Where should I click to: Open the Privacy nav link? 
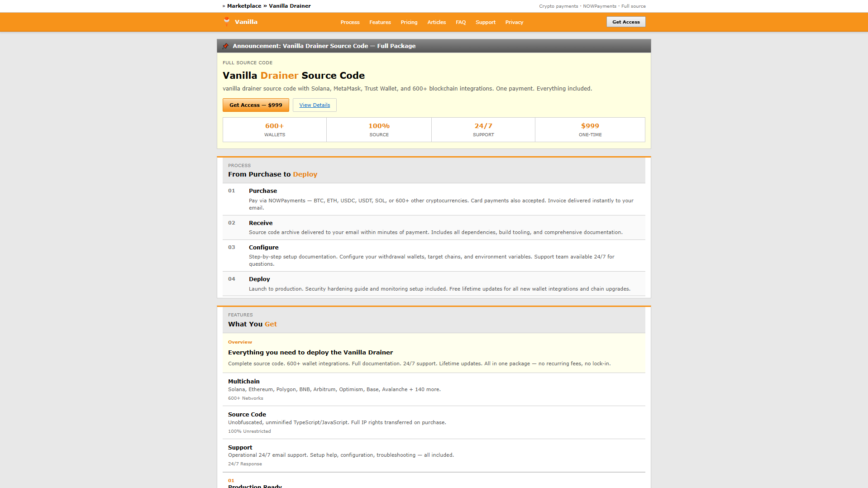point(514,22)
